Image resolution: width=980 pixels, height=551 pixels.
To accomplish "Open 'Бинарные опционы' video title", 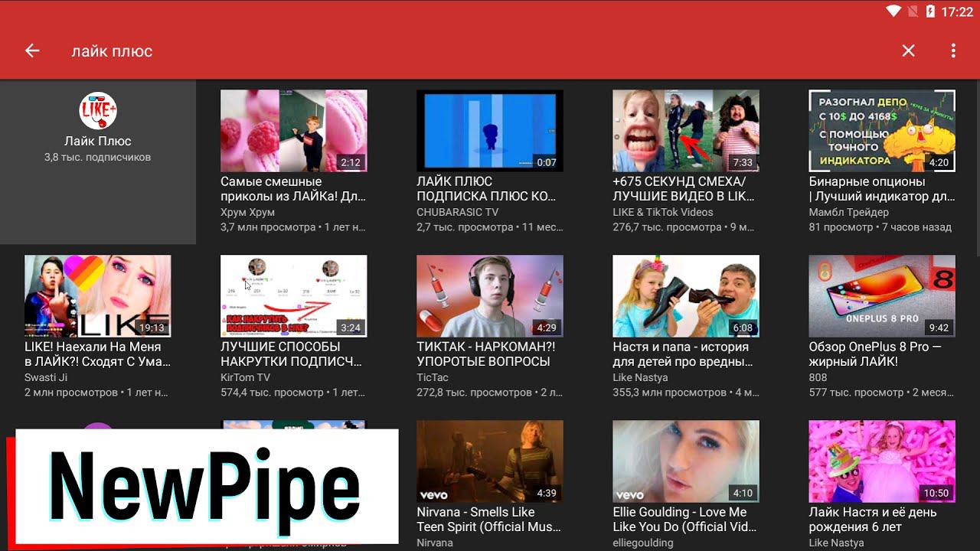I will coord(882,189).
